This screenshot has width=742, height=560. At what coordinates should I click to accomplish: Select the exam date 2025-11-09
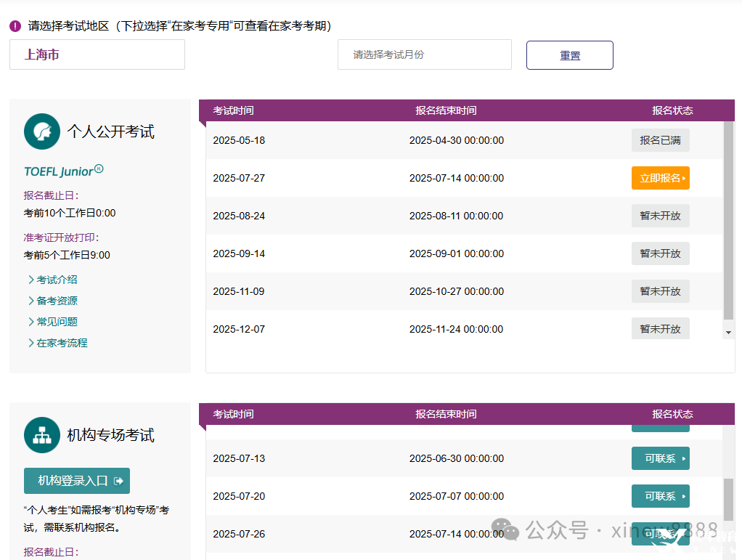point(239,291)
